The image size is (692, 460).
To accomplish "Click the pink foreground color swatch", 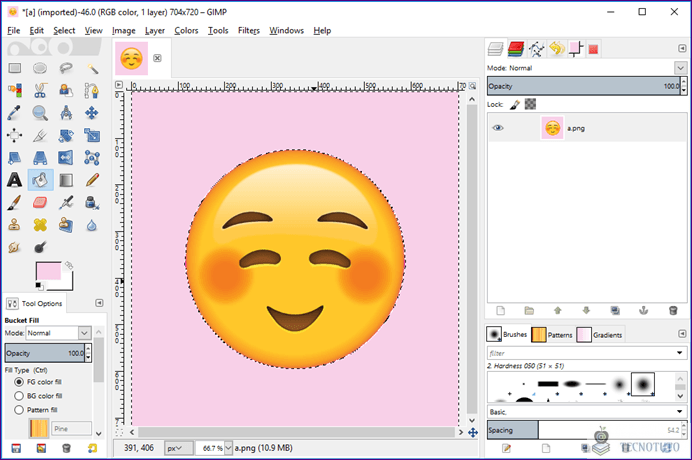I will (49, 271).
